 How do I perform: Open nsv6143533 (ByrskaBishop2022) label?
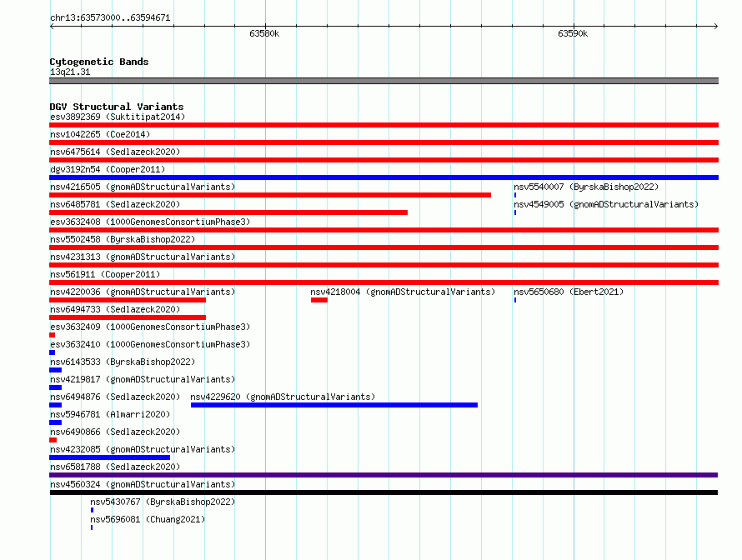pos(123,362)
